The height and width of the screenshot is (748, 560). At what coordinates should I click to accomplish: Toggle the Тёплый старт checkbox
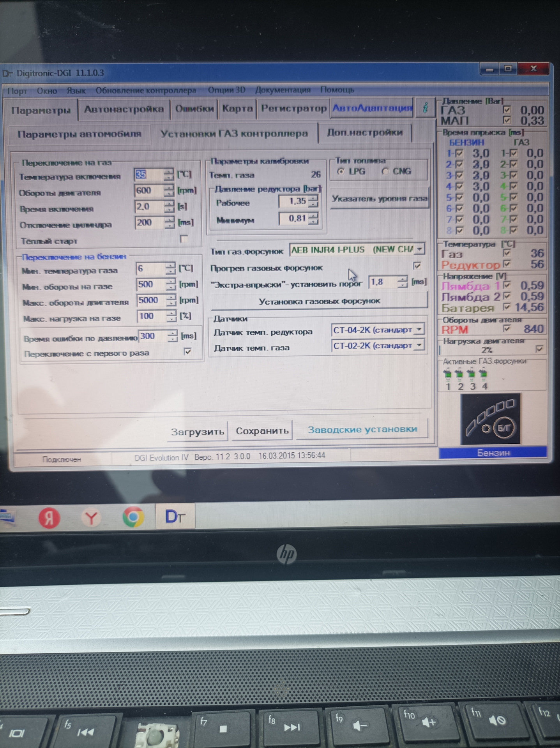pos(184,239)
